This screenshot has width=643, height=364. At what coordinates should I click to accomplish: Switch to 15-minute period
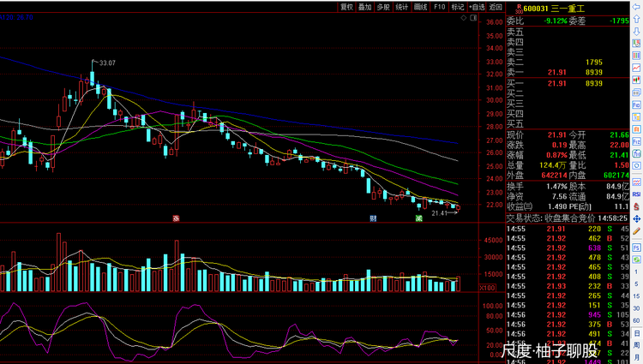tap(636, 296)
